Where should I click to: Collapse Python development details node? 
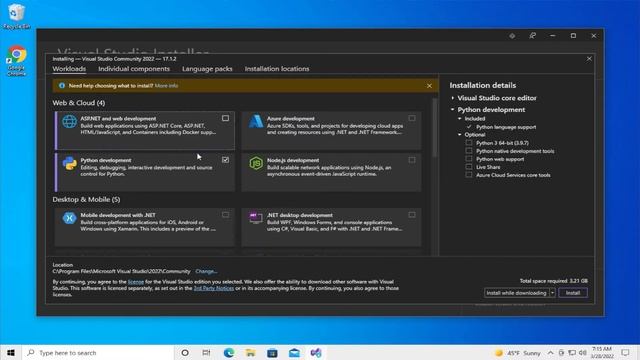[x=453, y=110]
